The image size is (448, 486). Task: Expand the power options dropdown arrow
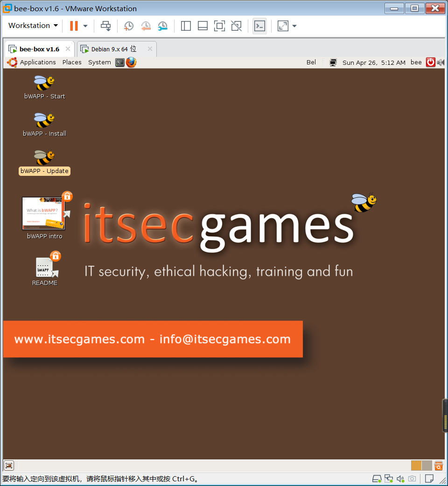pyautogui.click(x=85, y=26)
